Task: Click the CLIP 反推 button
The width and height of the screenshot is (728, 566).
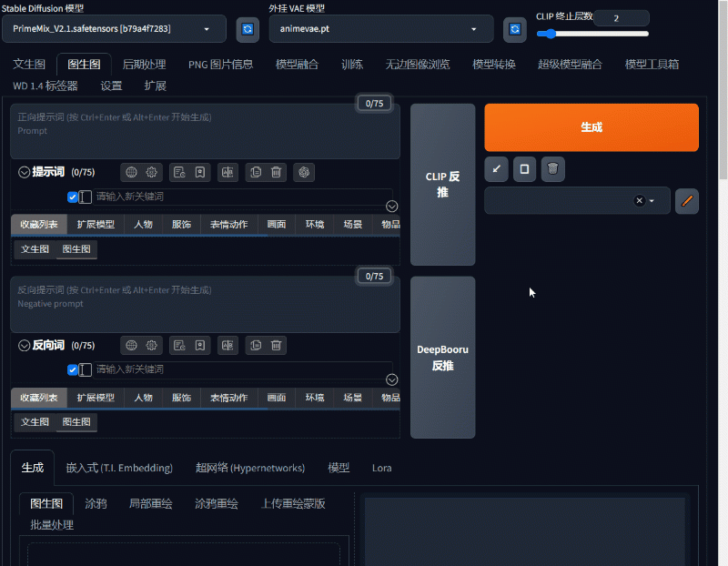Action: (442, 185)
